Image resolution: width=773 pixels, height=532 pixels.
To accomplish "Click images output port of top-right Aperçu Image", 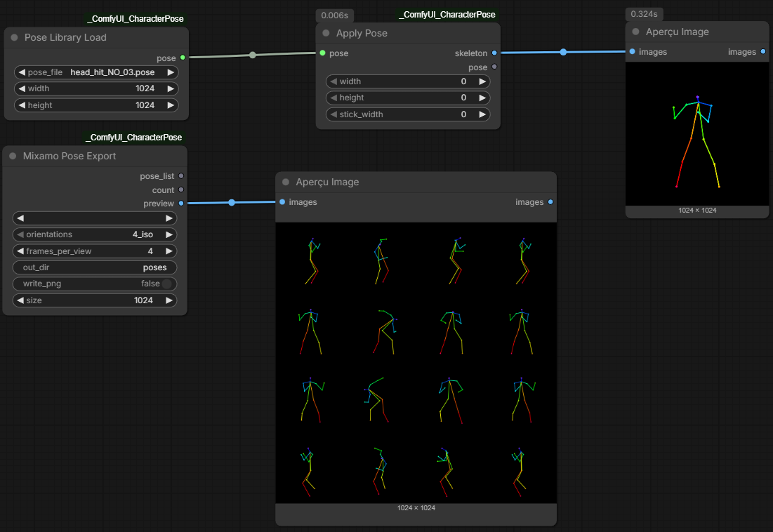I will 763,52.
